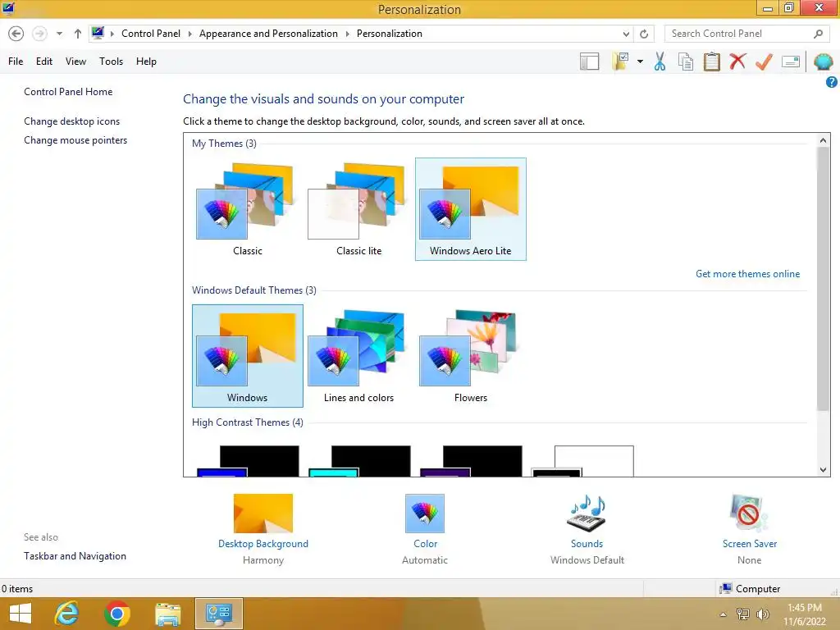
Task: Click Appearance and Personalization breadcrumb
Action: coord(268,33)
